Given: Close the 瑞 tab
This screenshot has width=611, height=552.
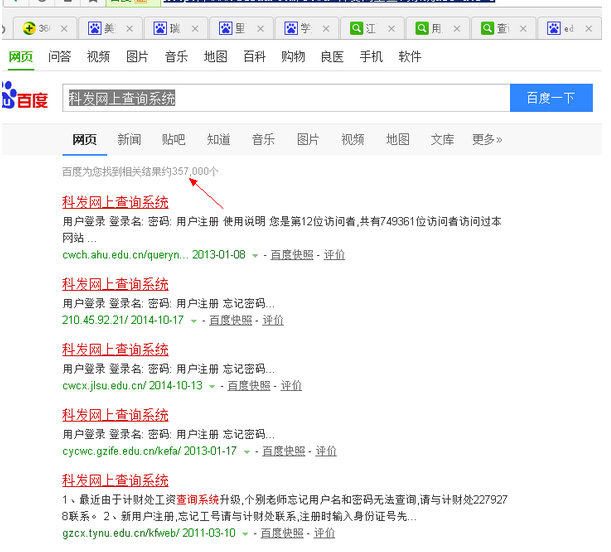Looking at the screenshot, I should (x=195, y=29).
